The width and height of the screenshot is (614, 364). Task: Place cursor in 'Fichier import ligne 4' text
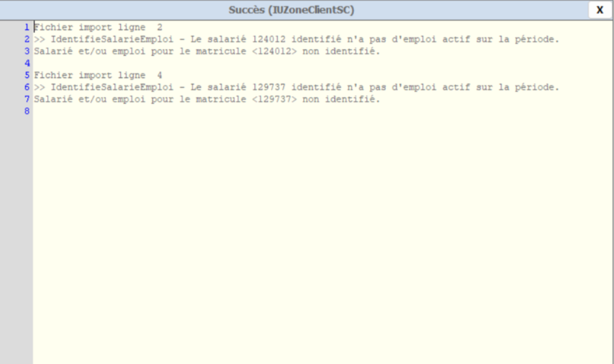98,75
